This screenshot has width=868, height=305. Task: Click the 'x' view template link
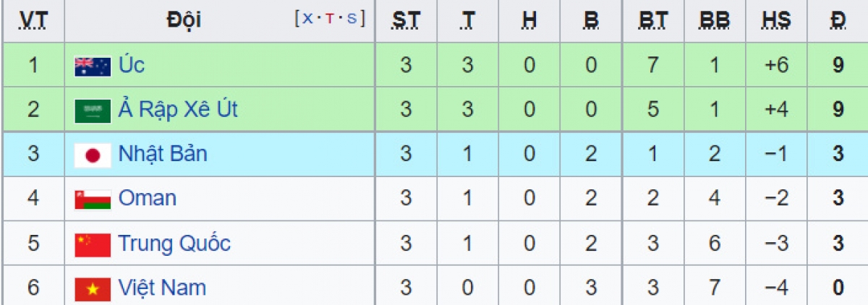(x=308, y=19)
